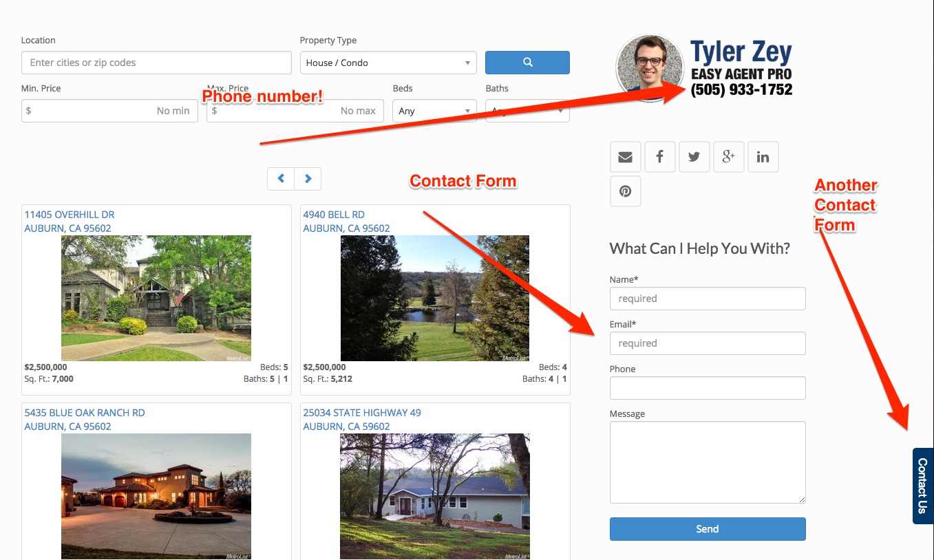Click the Name required field

coord(708,299)
